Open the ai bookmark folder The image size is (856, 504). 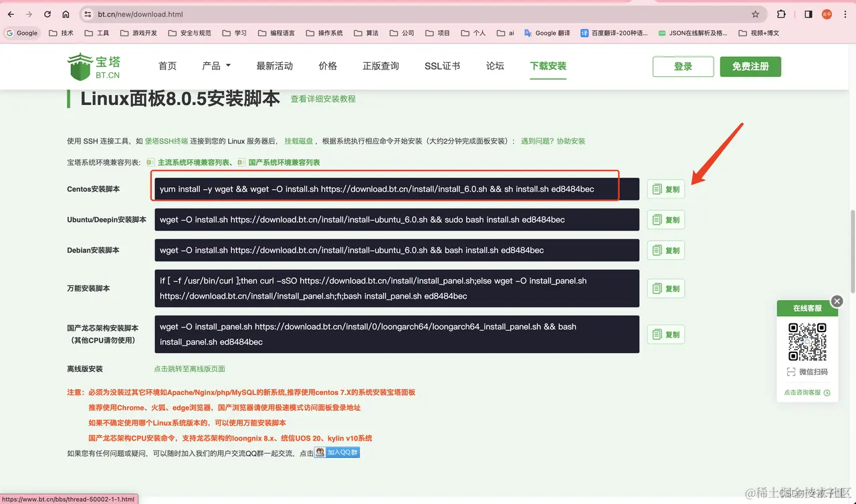pos(506,33)
